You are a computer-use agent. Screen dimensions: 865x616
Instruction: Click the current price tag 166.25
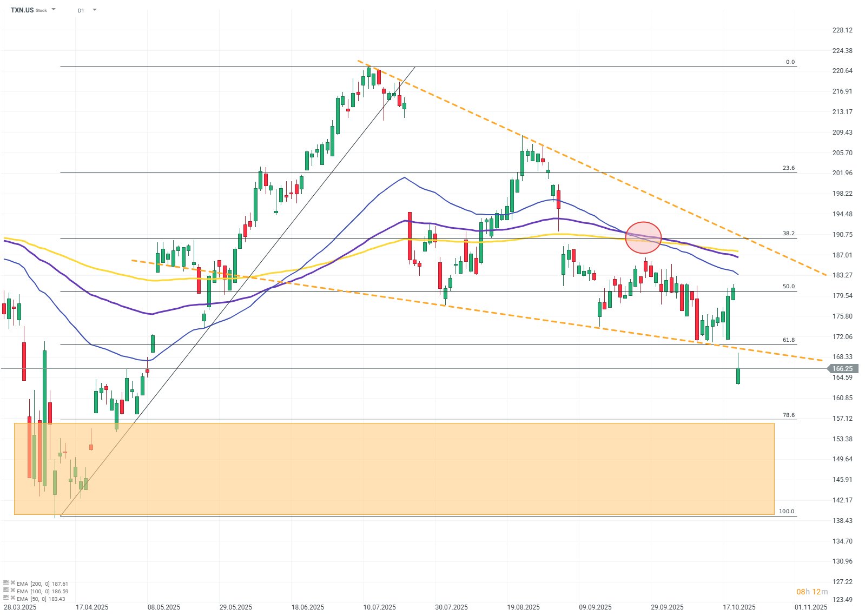pyautogui.click(x=842, y=369)
